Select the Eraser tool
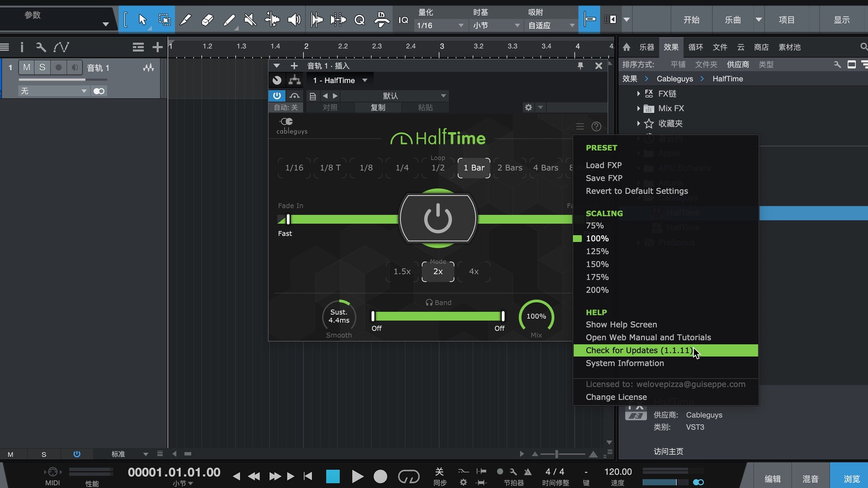This screenshot has height=488, width=868. point(207,19)
